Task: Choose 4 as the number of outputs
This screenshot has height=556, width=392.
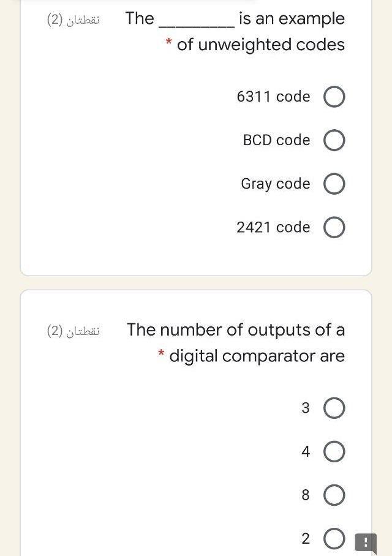Action: tap(334, 451)
